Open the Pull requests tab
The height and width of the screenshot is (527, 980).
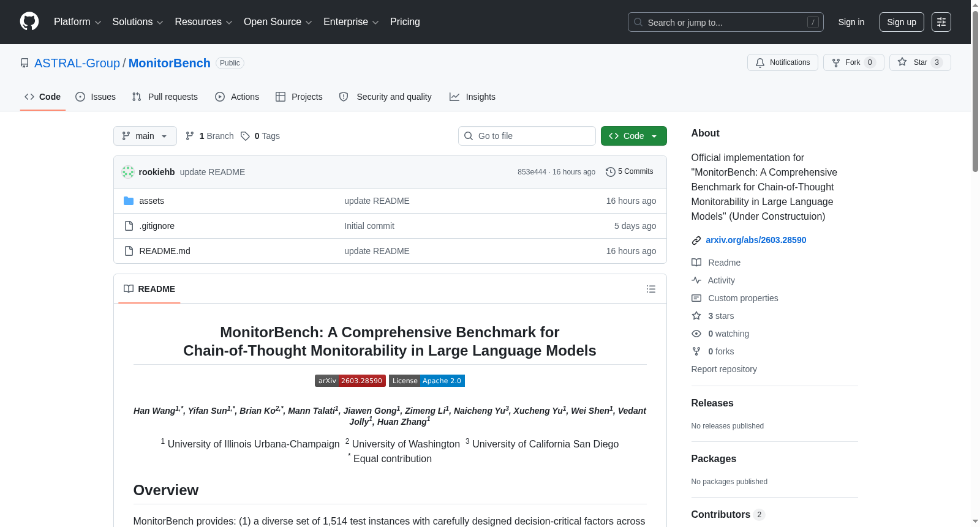coord(165,97)
